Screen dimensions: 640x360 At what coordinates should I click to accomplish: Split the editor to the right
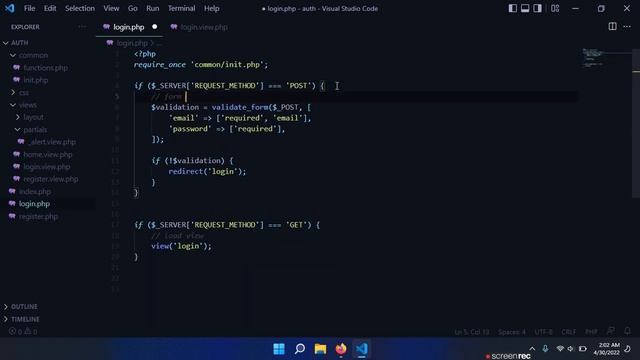pyautogui.click(x=612, y=27)
